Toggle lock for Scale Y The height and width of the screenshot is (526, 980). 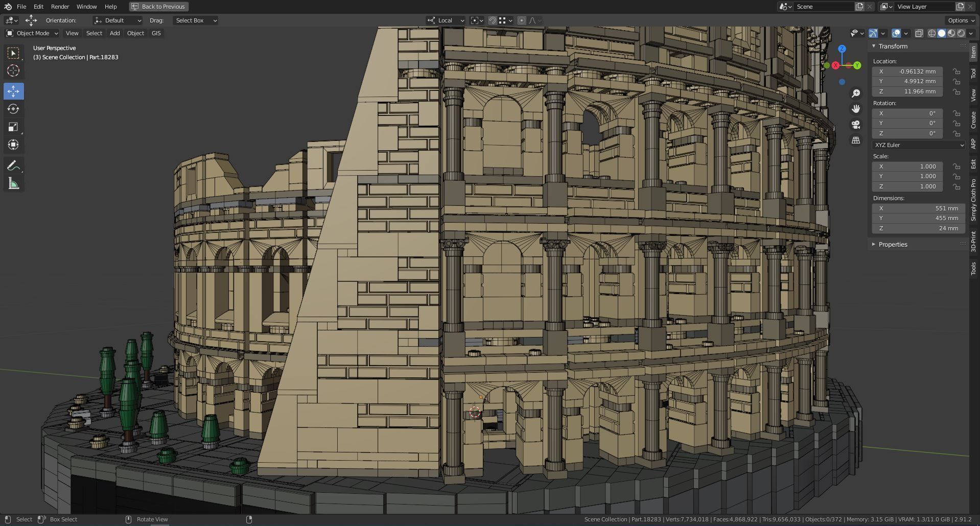(956, 176)
